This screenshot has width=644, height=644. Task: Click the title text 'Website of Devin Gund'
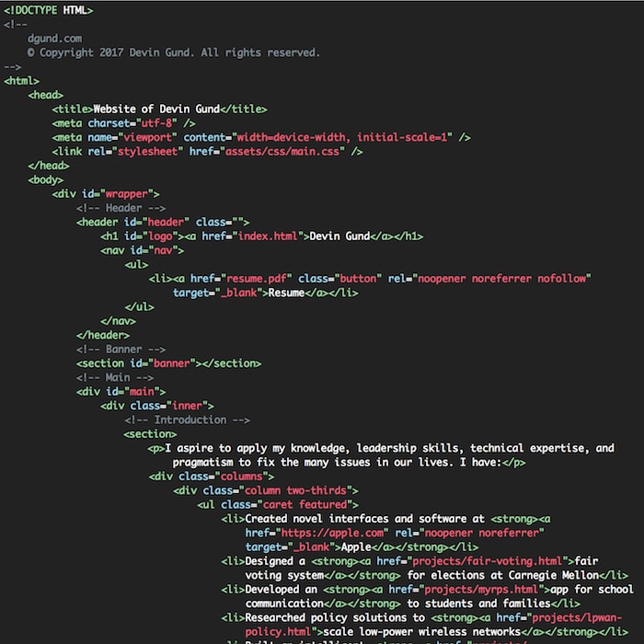point(156,109)
